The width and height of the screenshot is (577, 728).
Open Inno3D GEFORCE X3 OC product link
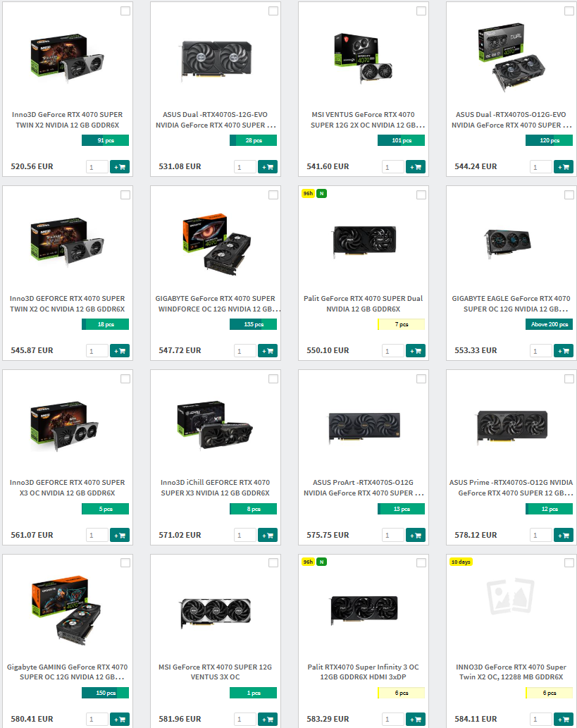click(68, 488)
